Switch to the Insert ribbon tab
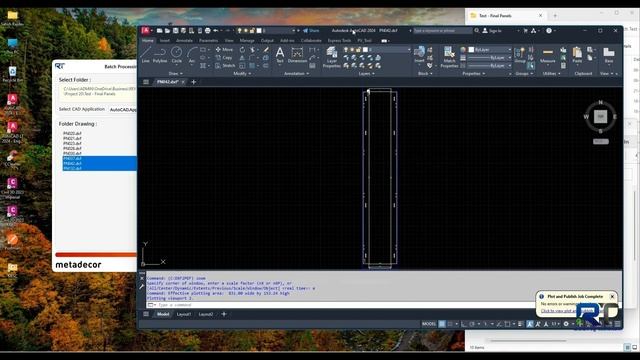The width and height of the screenshot is (640, 360). [x=164, y=40]
